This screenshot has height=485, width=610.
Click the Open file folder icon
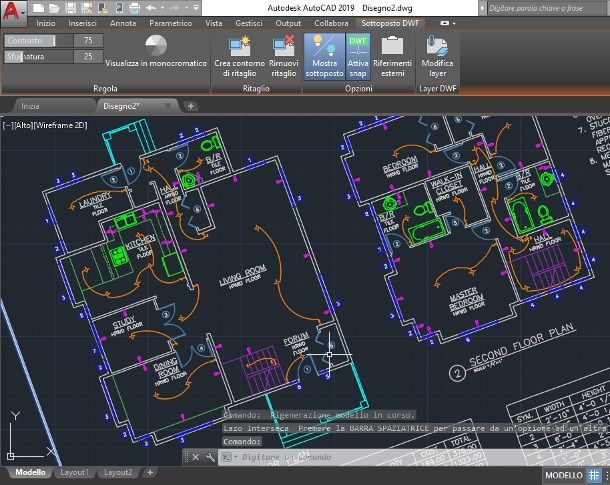pyautogui.click(x=54, y=7)
